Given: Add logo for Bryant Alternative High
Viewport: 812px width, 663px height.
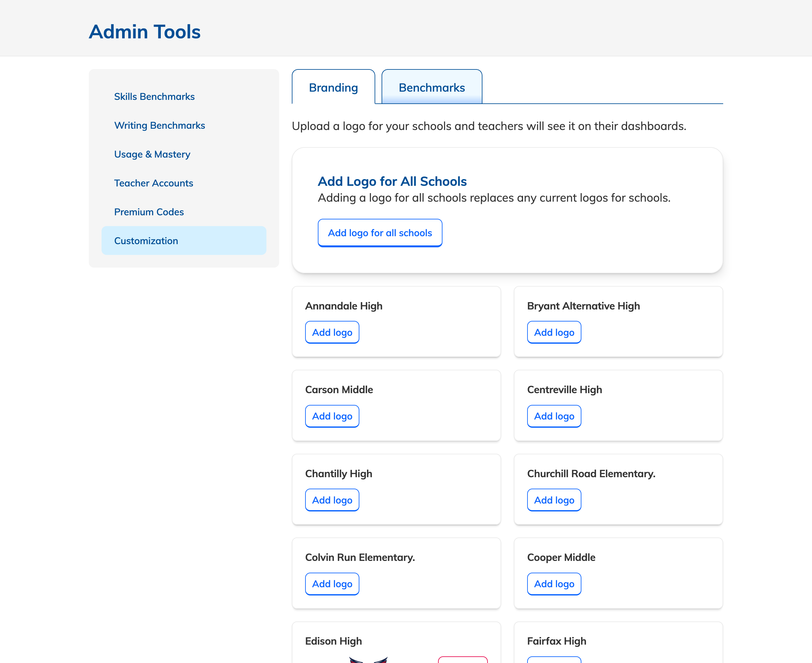Looking at the screenshot, I should [554, 332].
